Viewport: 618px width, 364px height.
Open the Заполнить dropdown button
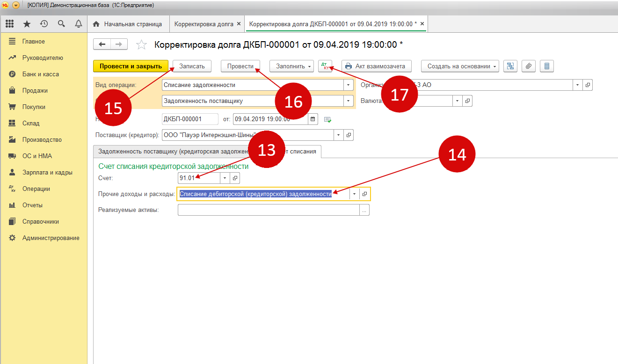[291, 66]
